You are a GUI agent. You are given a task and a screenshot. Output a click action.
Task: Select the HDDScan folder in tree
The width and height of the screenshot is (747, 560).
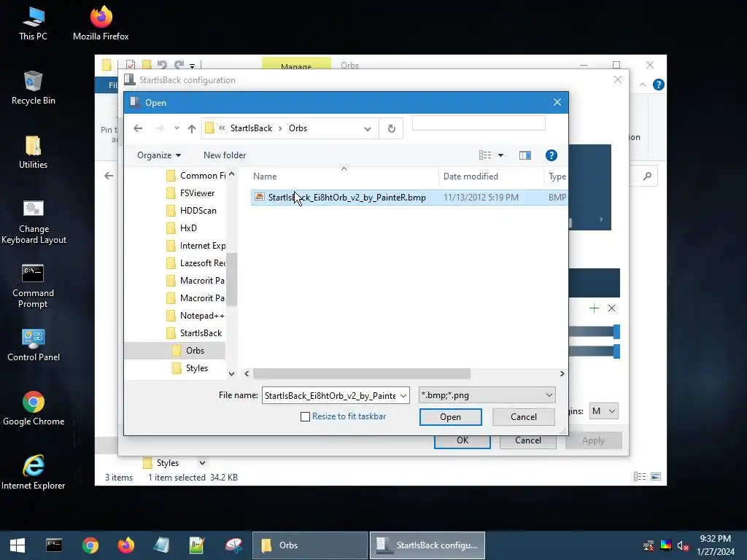pos(191,211)
